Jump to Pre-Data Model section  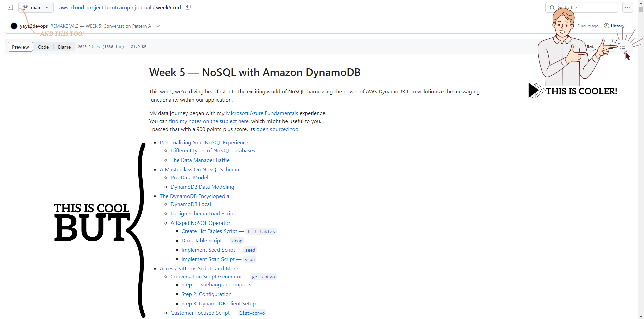point(189,178)
